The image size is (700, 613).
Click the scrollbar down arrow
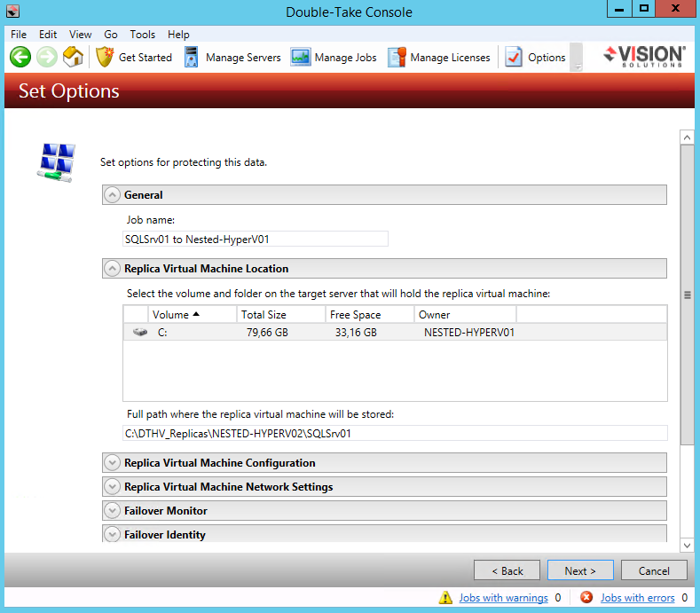[687, 546]
